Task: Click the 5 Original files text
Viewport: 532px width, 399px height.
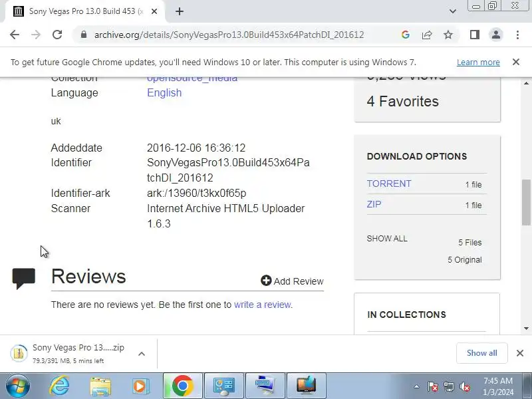Action: 464,260
